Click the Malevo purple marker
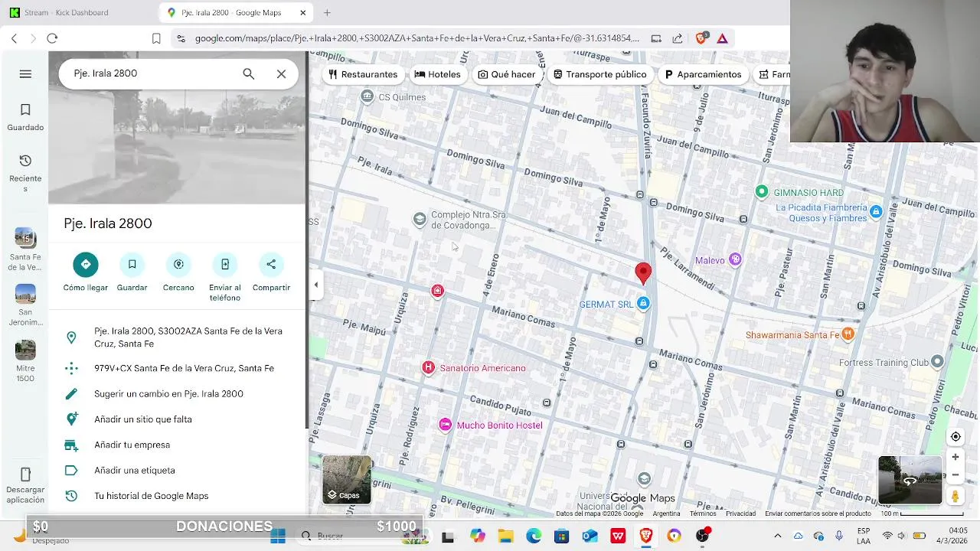This screenshot has width=980, height=551. (x=735, y=260)
